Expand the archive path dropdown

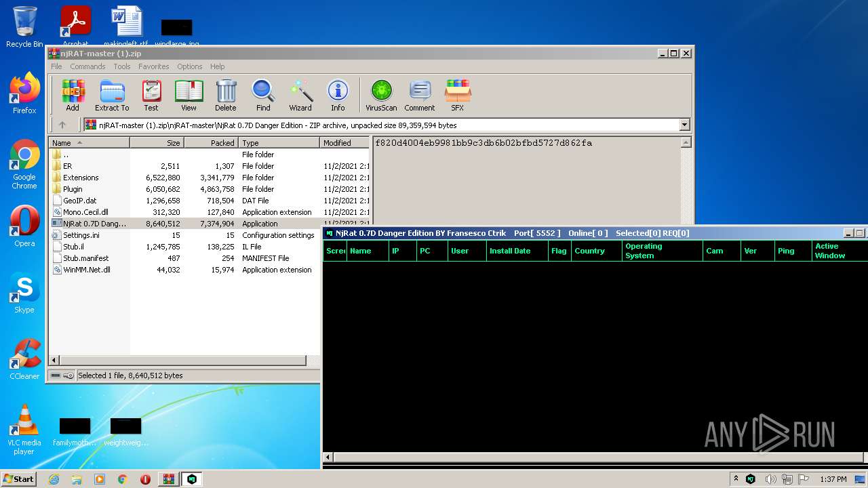684,125
